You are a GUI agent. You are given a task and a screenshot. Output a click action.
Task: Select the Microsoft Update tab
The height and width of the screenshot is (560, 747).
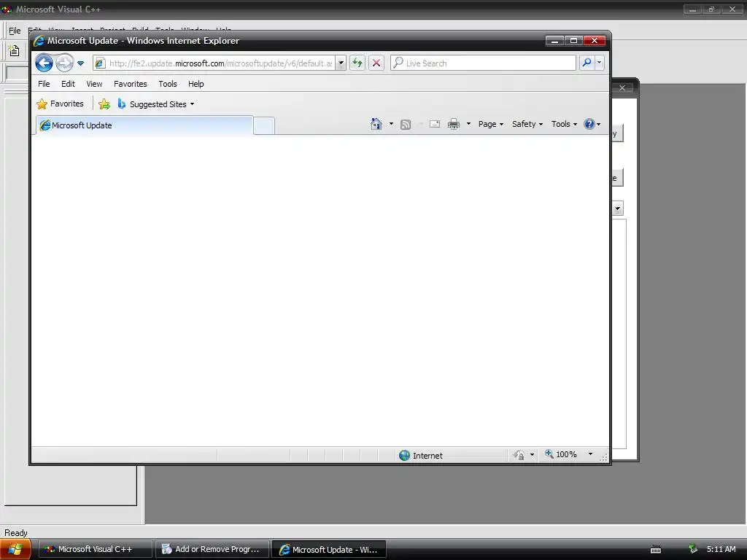144,125
